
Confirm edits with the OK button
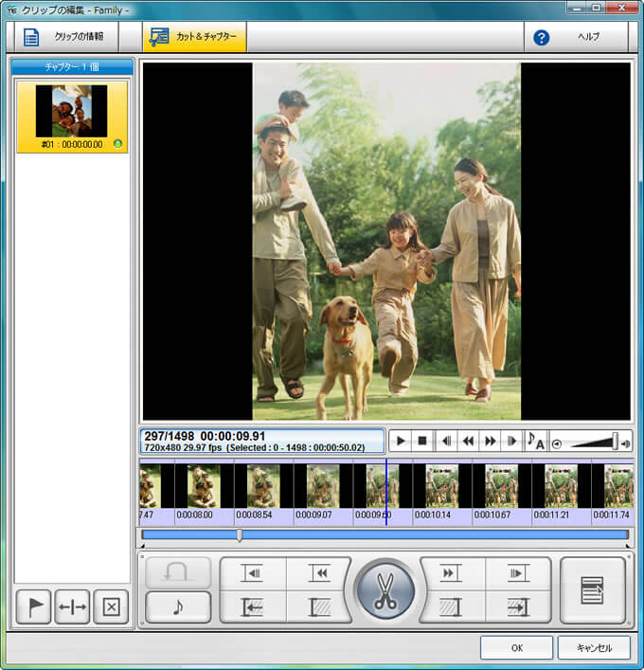coord(516,648)
